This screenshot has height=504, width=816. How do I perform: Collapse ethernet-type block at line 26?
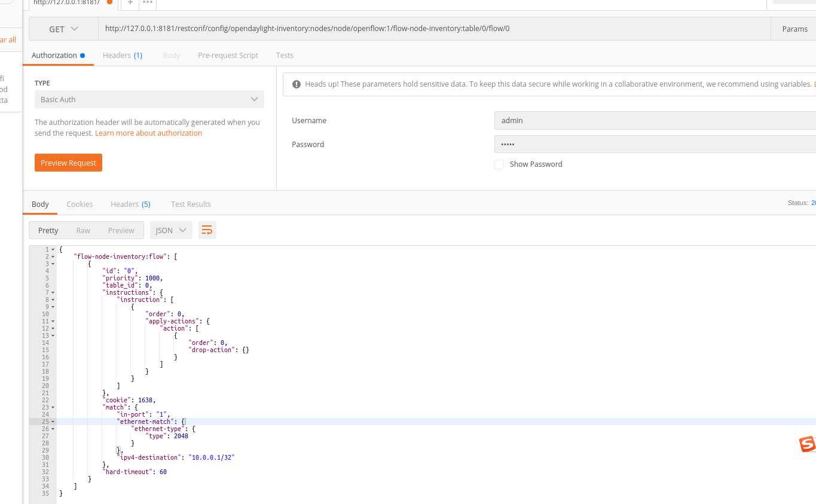tap(53, 429)
